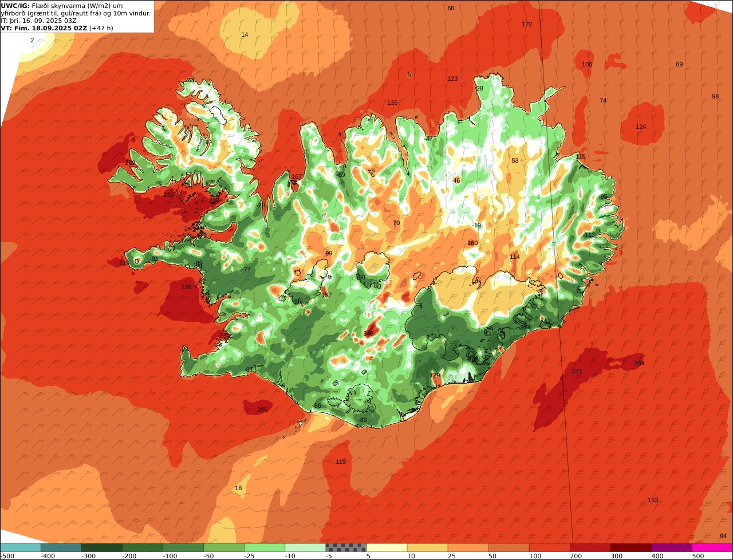The width and height of the screenshot is (733, 560).
Task: Click the map value 18
Action: [238, 488]
